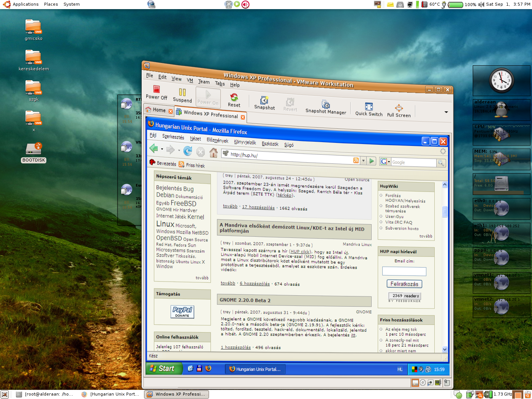Open the Google search engine dropdown
Image resolution: width=532 pixels, height=399 pixels.
pyautogui.click(x=389, y=161)
